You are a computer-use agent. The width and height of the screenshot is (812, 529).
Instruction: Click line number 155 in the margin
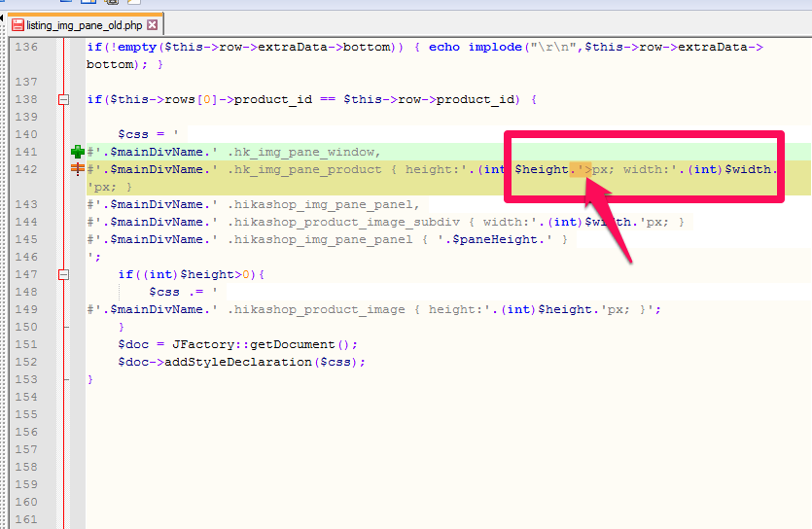[x=26, y=414]
